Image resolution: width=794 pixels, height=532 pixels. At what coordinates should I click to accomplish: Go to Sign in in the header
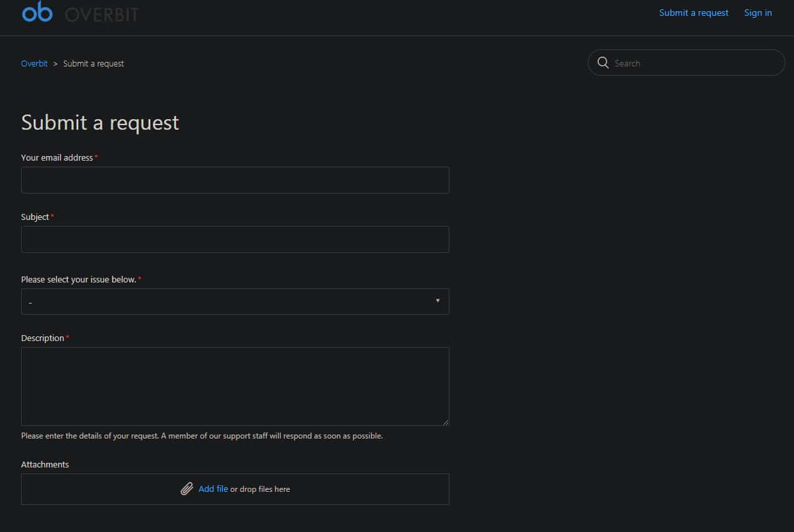[x=758, y=13]
